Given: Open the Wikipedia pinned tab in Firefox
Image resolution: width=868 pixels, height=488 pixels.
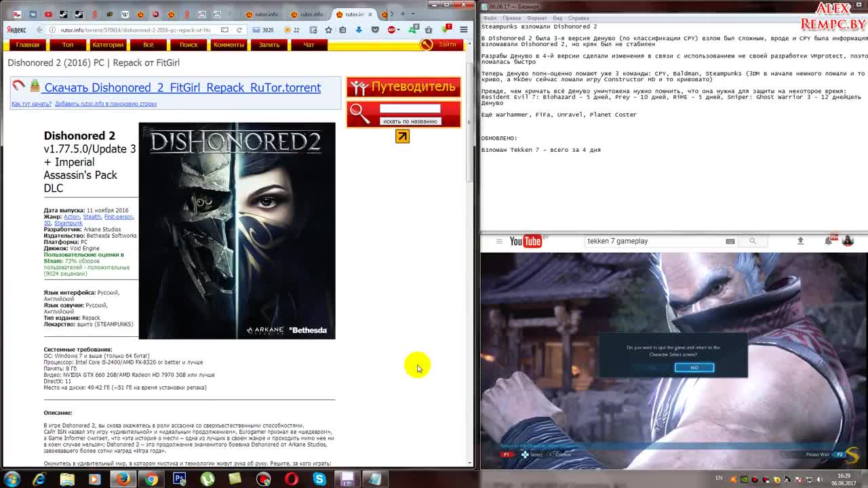Looking at the screenshot, I should [x=125, y=14].
